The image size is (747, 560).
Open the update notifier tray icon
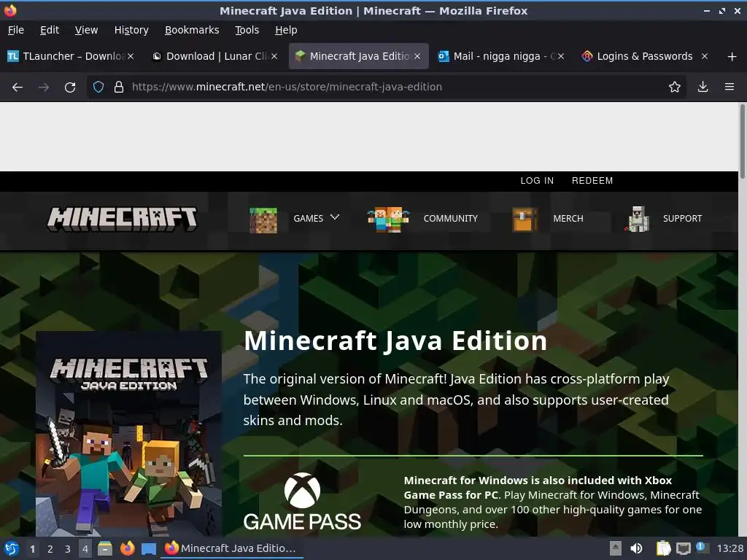point(702,548)
